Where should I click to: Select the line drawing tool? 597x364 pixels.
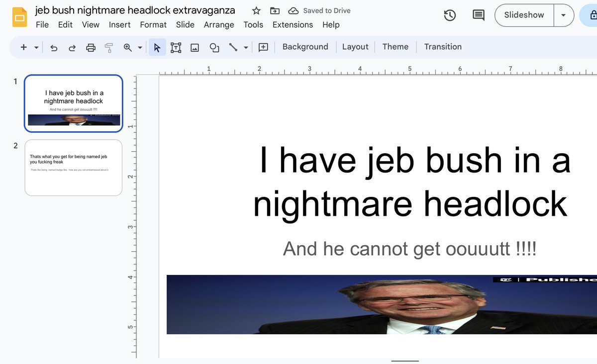pos(233,47)
